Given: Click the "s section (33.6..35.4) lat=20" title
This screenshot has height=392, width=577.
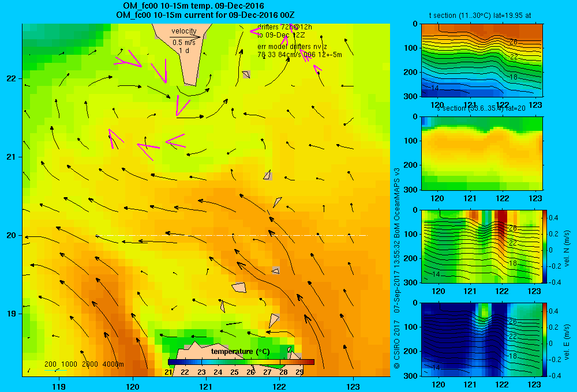Looking at the screenshot, I should [x=481, y=108].
